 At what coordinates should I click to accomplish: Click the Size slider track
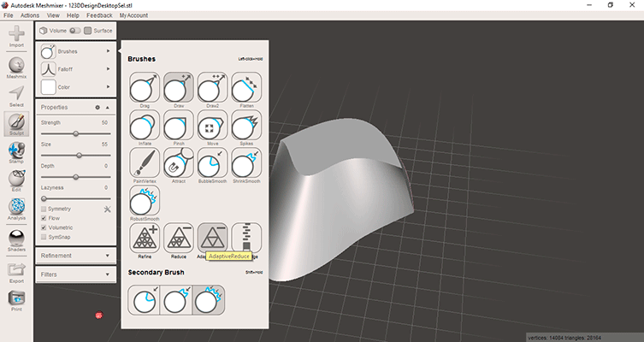coord(75,156)
